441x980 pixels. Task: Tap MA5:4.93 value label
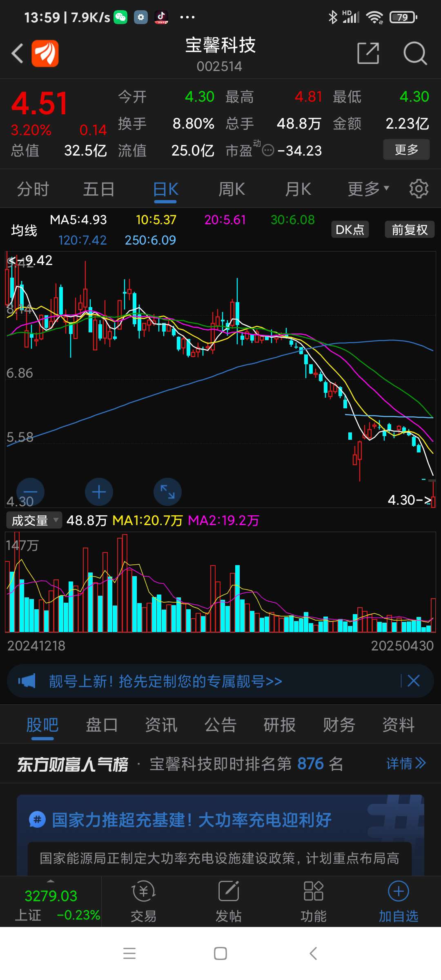[78, 220]
